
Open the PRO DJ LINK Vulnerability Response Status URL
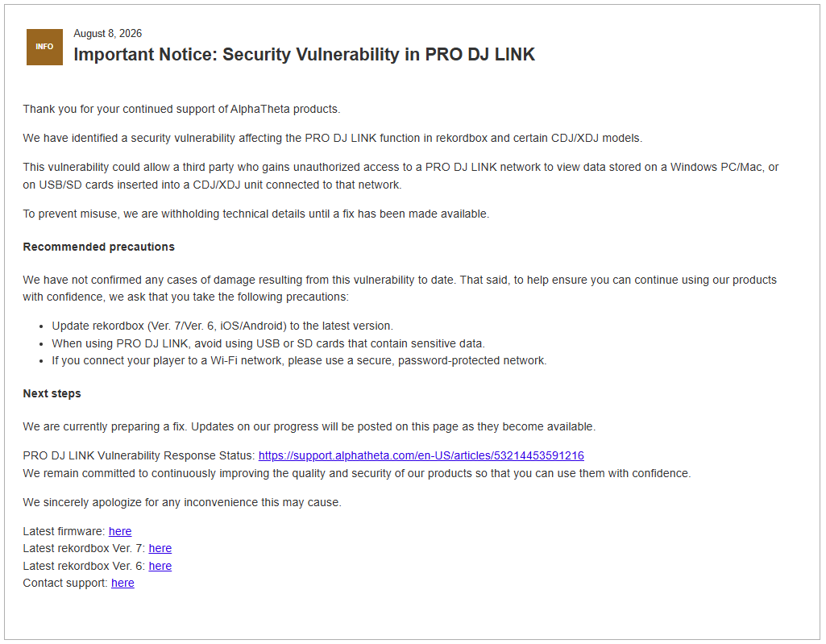pos(421,456)
